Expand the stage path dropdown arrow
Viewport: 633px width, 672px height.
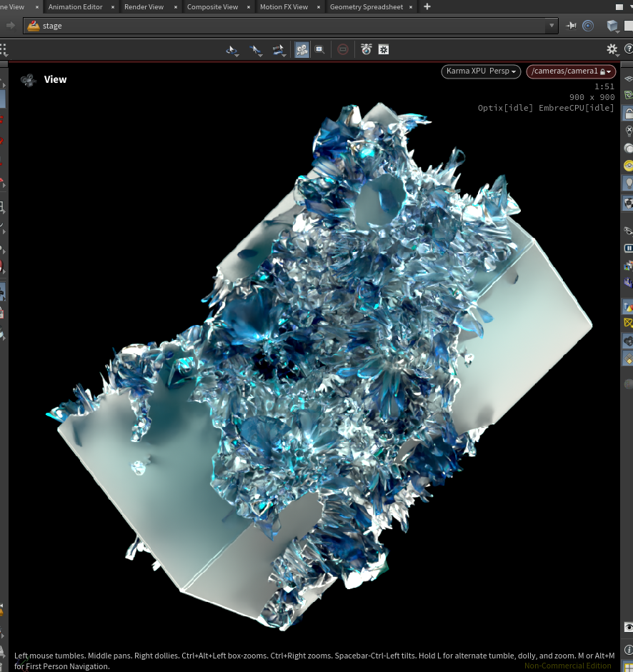(x=551, y=26)
